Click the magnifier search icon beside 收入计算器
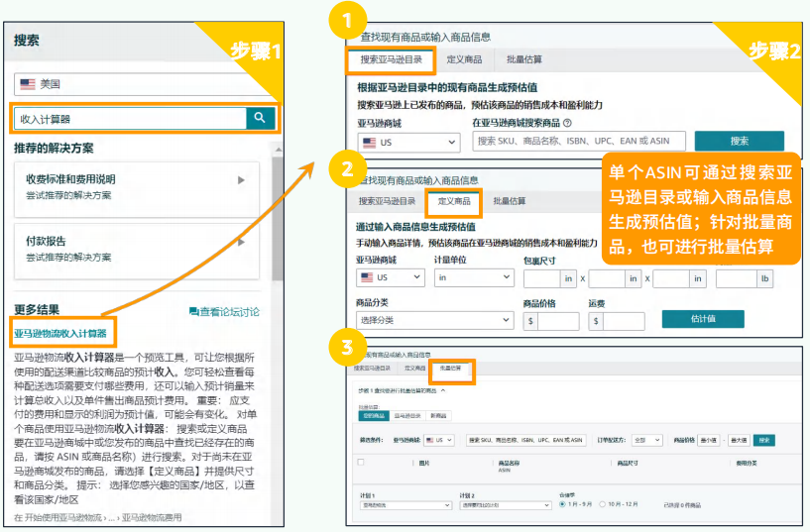Image resolution: width=810 pixels, height=532 pixels. [260, 118]
